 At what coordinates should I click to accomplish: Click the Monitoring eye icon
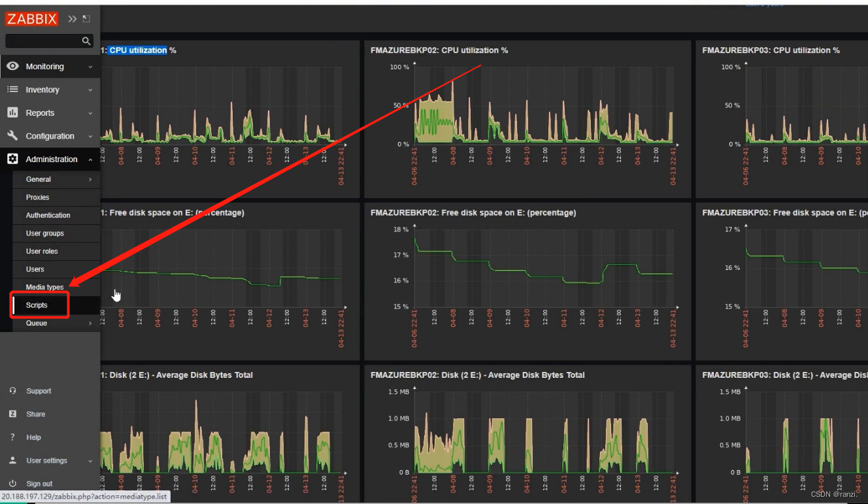click(x=12, y=66)
